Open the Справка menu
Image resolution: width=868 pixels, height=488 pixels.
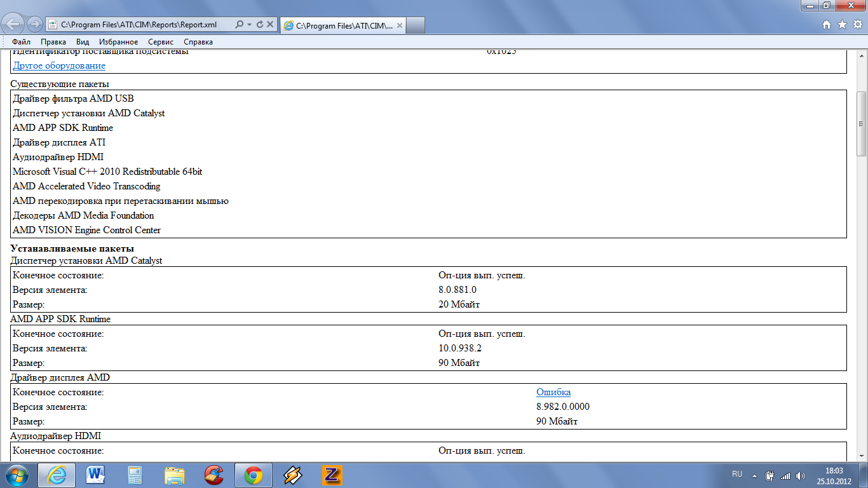click(x=198, y=42)
